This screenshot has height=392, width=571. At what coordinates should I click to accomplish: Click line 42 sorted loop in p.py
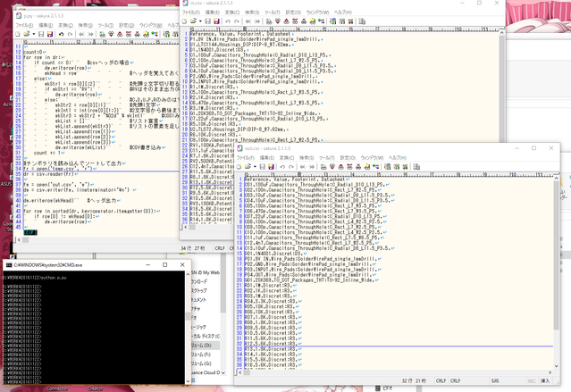point(92,211)
